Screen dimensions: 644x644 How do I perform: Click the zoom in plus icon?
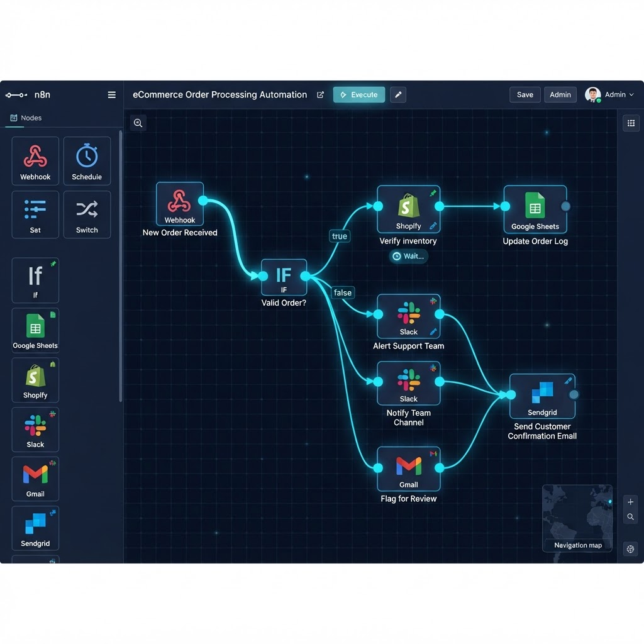[x=630, y=502]
